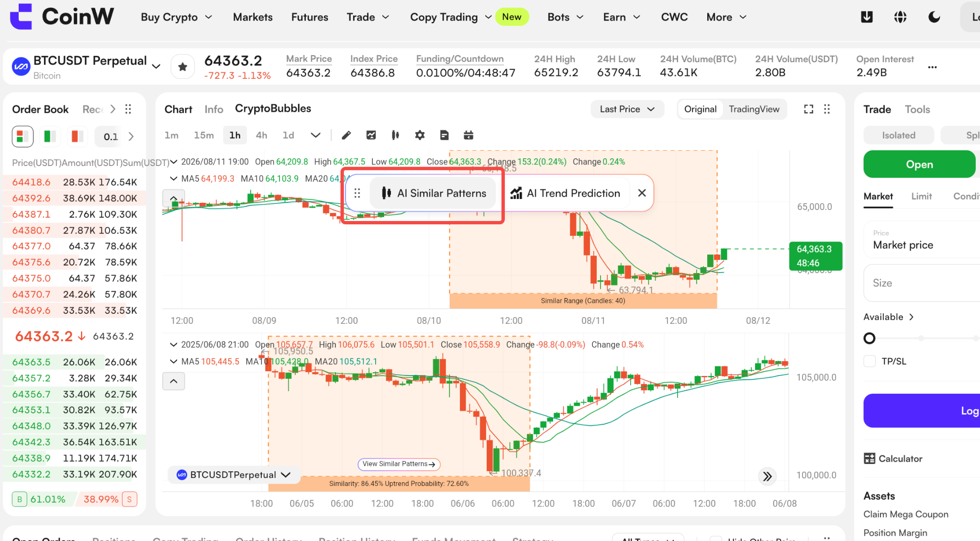Open the BTCUSDTPerpetual dropdown in lower chart
980x541 pixels.
234,475
